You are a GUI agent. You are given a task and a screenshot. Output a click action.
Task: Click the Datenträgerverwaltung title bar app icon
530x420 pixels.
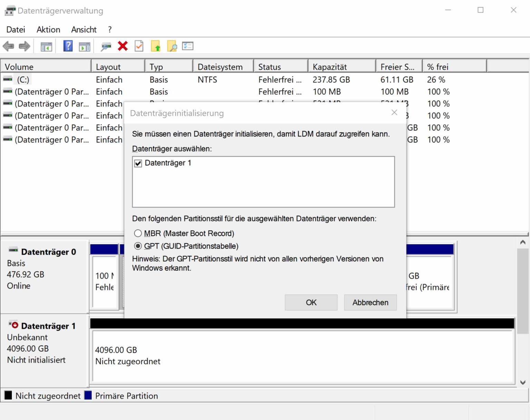click(10, 11)
